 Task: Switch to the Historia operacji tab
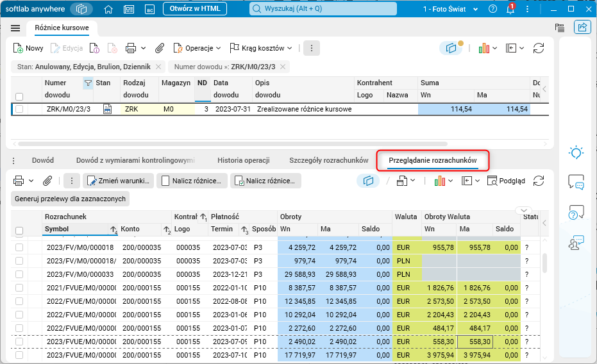pyautogui.click(x=243, y=160)
